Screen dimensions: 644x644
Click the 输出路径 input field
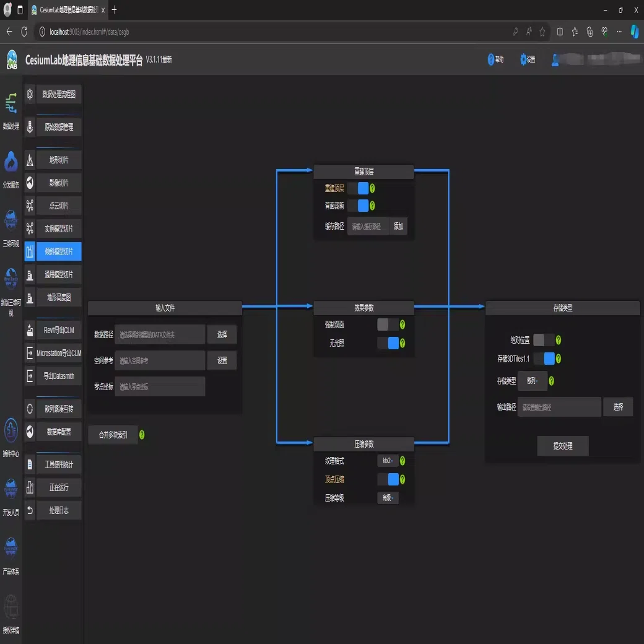pyautogui.click(x=559, y=407)
